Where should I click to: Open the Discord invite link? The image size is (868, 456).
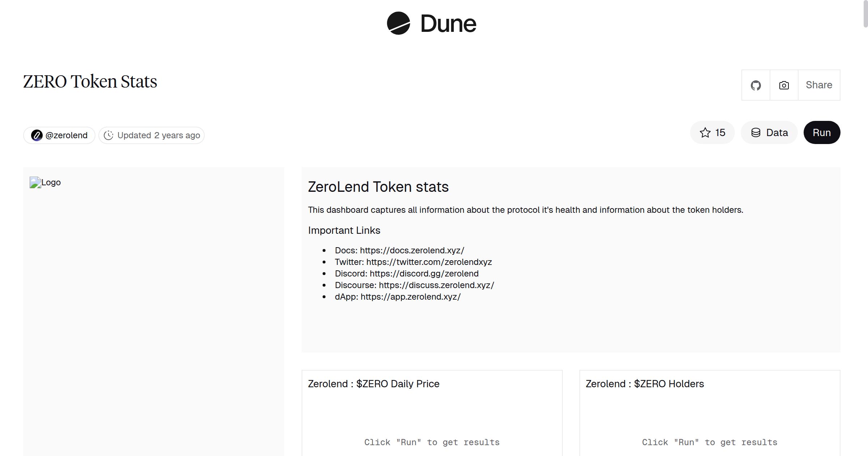(424, 273)
